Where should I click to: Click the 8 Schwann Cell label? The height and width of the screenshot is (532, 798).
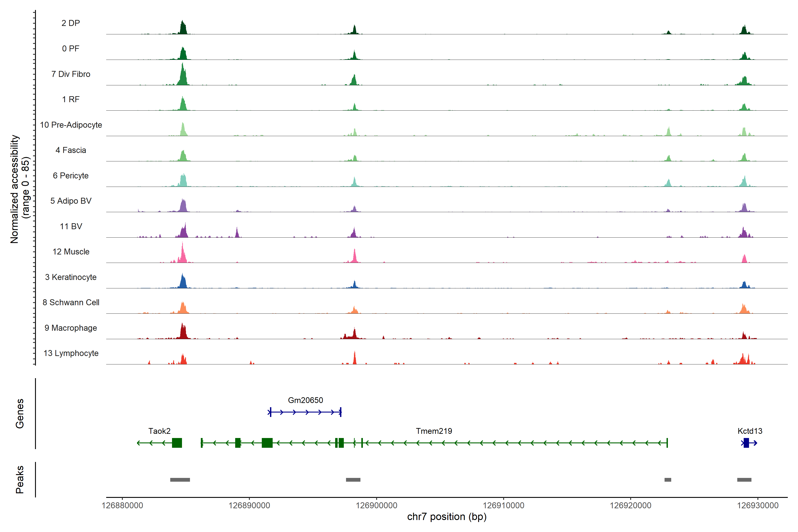(71, 302)
